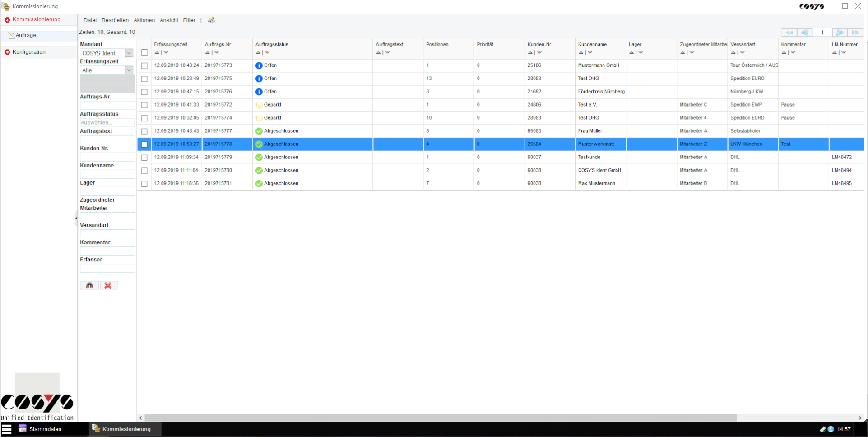Click into the Kunden-Nr. filter field
The image size is (868, 437).
coord(107,157)
